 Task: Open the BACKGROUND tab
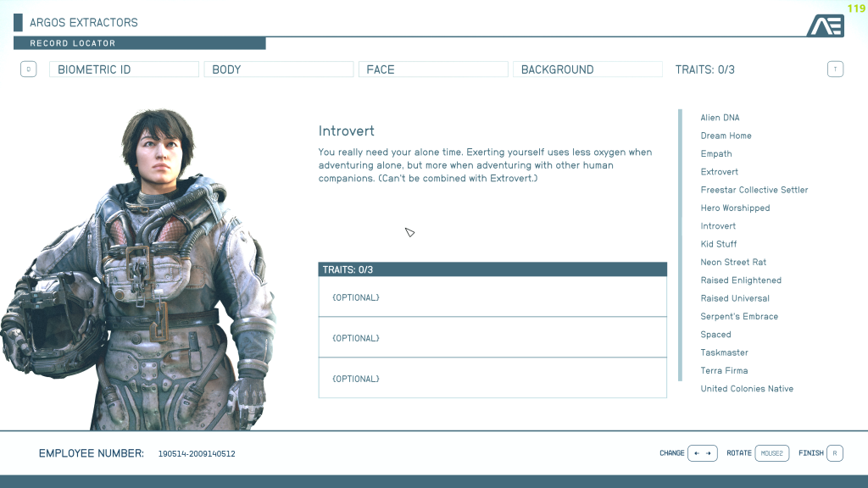587,69
